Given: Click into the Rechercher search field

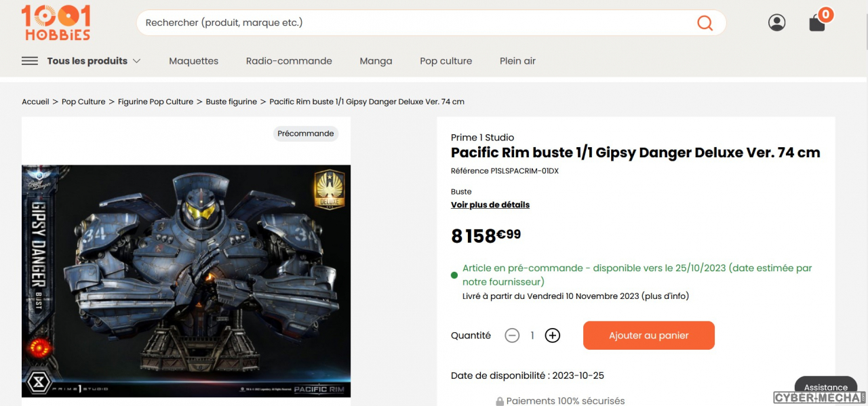Looking at the screenshot, I should pyautogui.click(x=417, y=23).
